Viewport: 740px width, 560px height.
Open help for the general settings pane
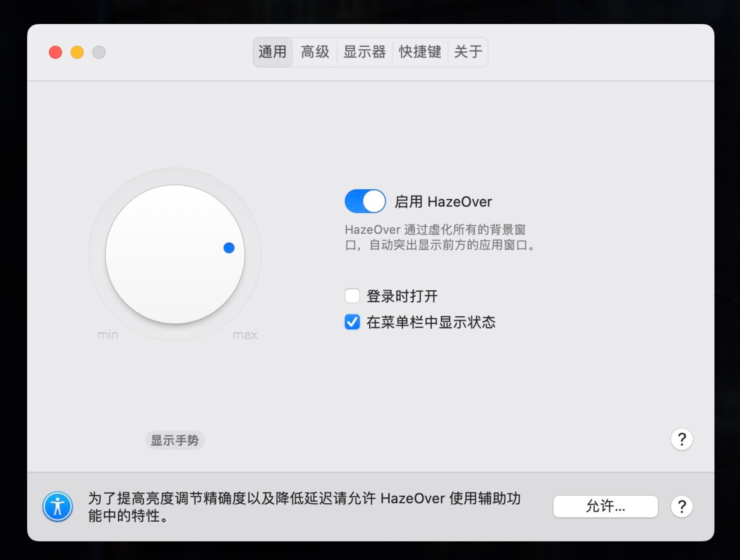click(x=681, y=439)
